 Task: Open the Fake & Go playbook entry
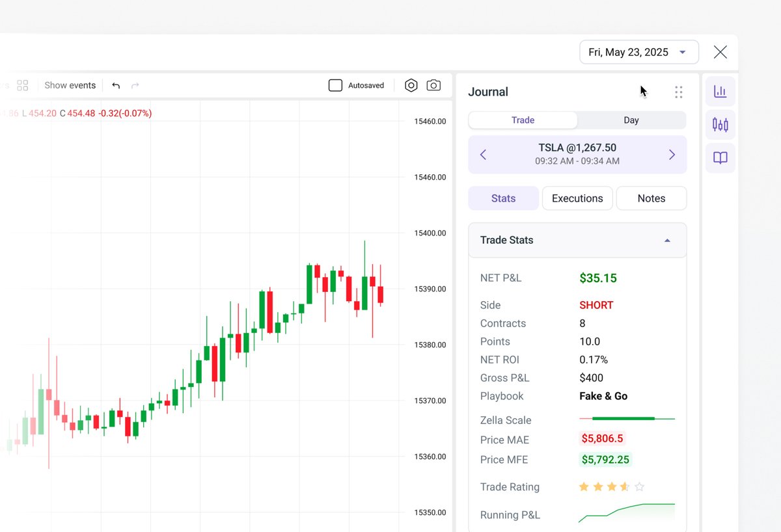click(603, 396)
